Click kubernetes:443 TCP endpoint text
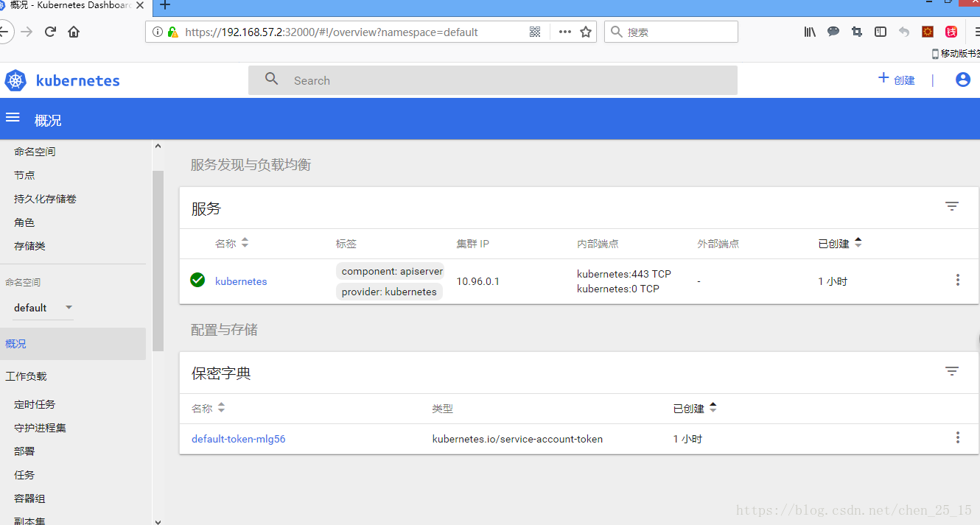Image resolution: width=980 pixels, height=525 pixels. tap(624, 274)
